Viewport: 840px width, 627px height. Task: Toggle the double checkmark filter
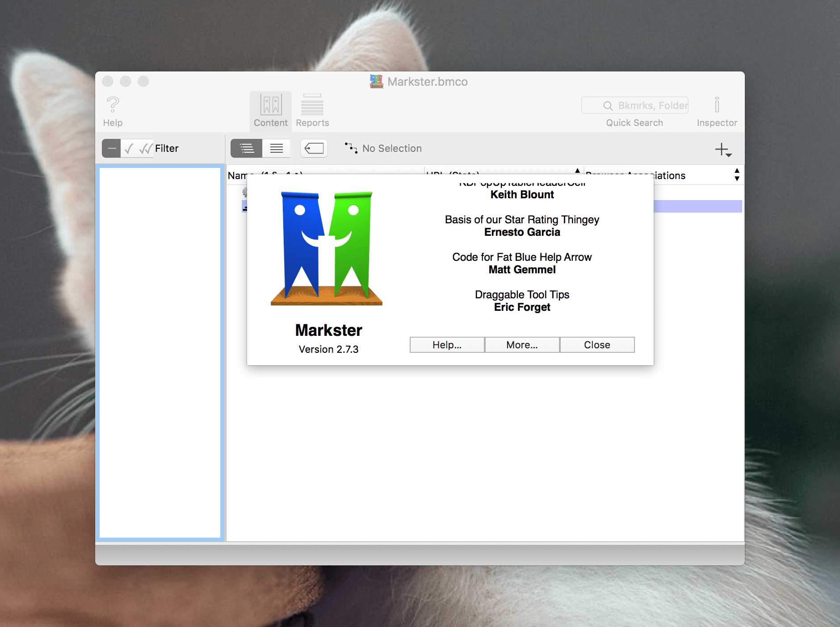[x=145, y=148]
